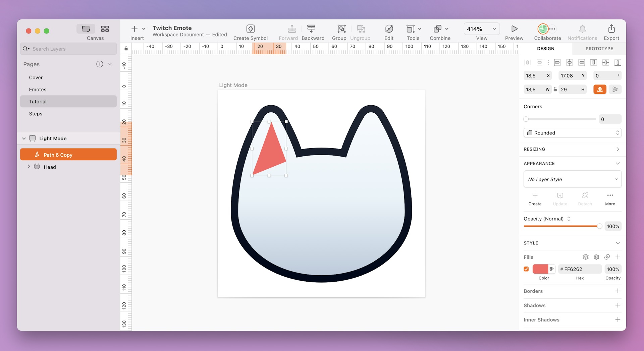Viewport: 644px width, 351px height.
Task: Toggle the width-height lock
Action: 555,89
